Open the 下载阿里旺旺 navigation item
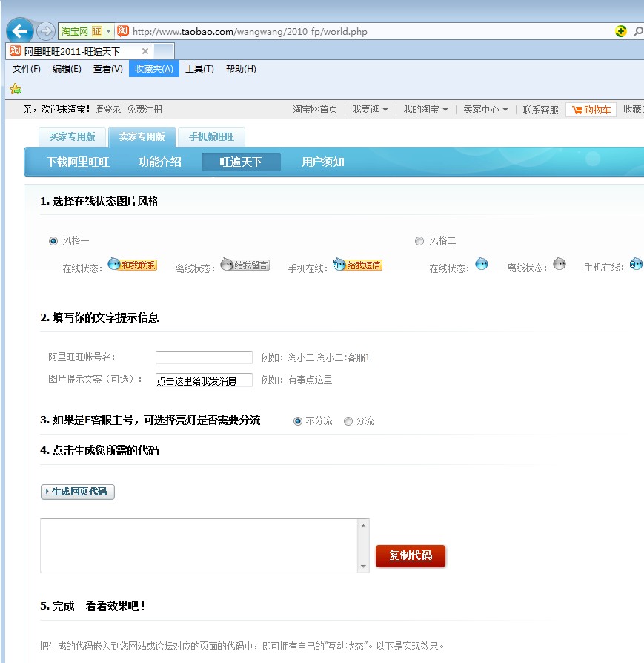The image size is (644, 663). tap(78, 162)
